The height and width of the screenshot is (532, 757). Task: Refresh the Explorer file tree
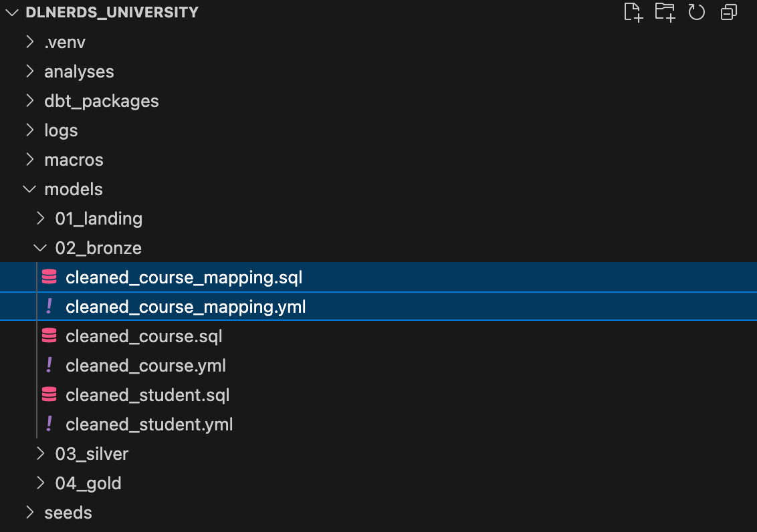coord(697,13)
